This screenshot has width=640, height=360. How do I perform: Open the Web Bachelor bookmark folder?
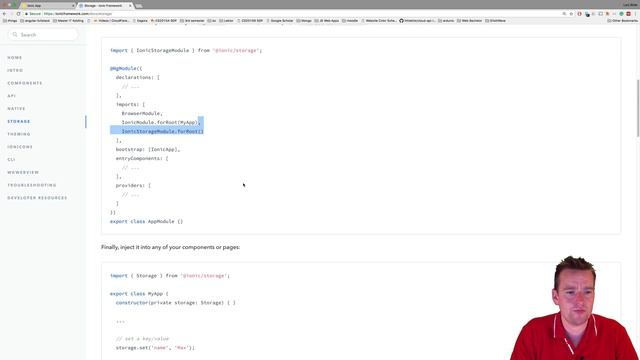pos(469,20)
